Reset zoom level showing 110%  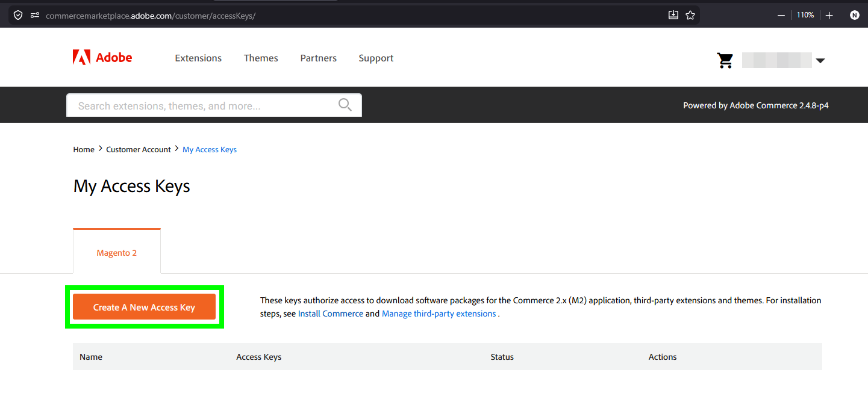tap(805, 15)
